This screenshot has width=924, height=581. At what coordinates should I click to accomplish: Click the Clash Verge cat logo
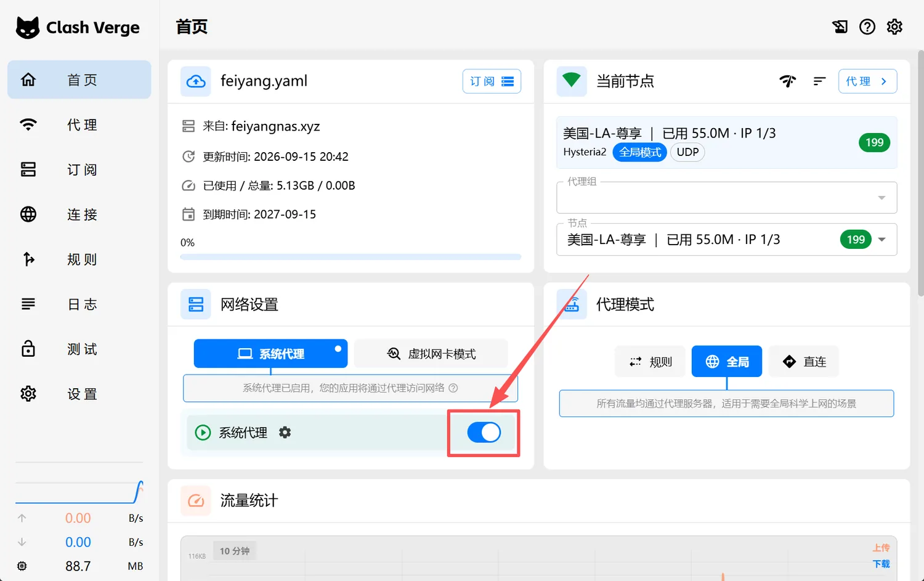[x=28, y=28]
